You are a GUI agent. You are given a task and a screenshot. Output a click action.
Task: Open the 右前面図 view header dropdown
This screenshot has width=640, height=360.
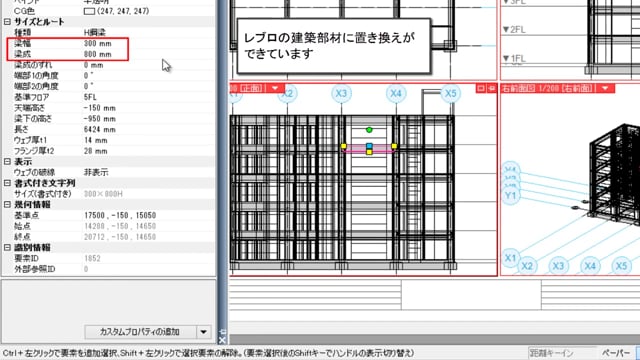pyautogui.click(x=605, y=88)
